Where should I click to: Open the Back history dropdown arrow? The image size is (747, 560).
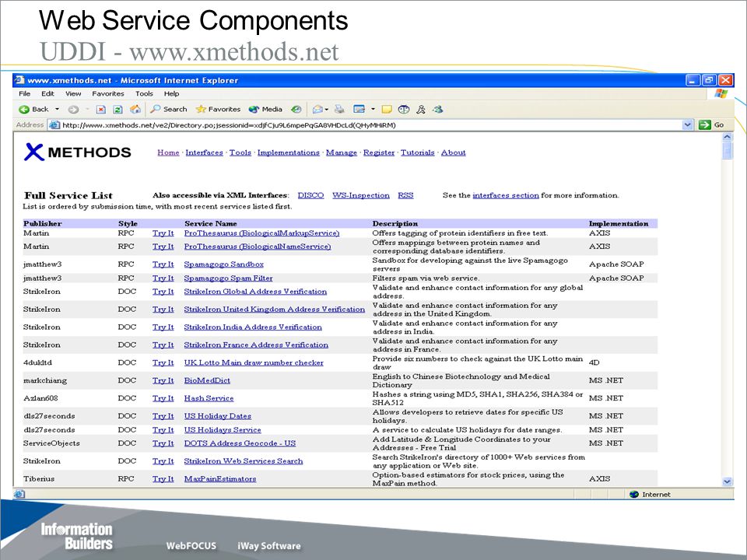[57, 110]
